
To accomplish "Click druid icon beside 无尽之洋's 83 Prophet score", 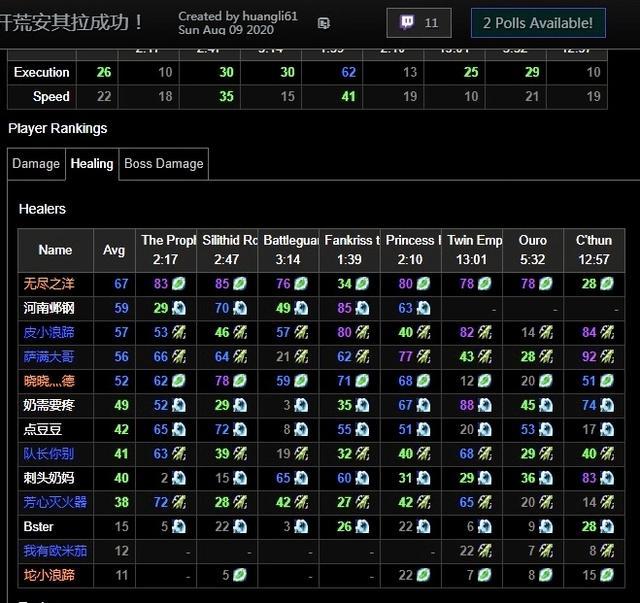I will pyautogui.click(x=179, y=284).
